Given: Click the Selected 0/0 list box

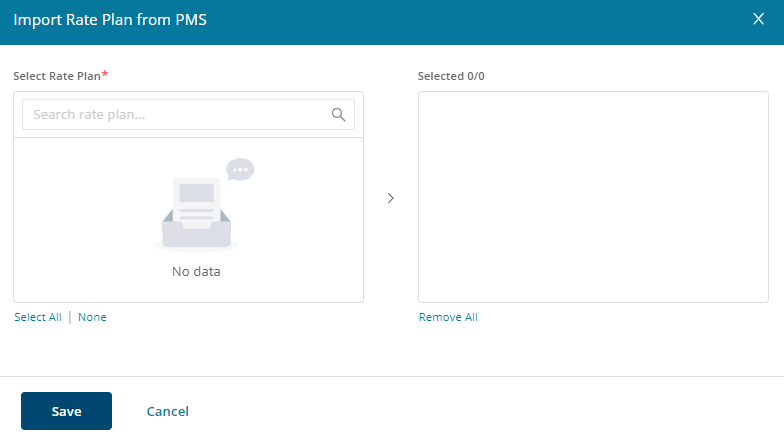Looking at the screenshot, I should tap(593, 197).
